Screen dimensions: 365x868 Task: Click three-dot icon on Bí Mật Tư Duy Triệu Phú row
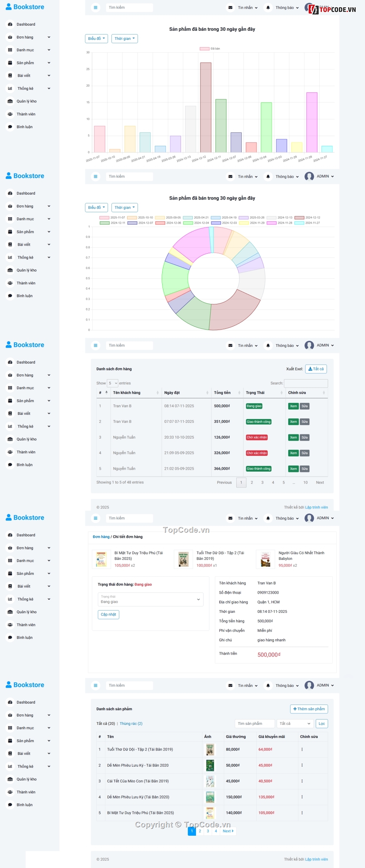click(302, 813)
